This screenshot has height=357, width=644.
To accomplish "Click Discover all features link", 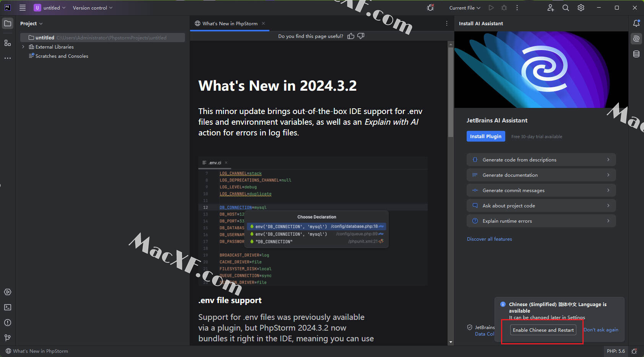I will pyautogui.click(x=489, y=239).
